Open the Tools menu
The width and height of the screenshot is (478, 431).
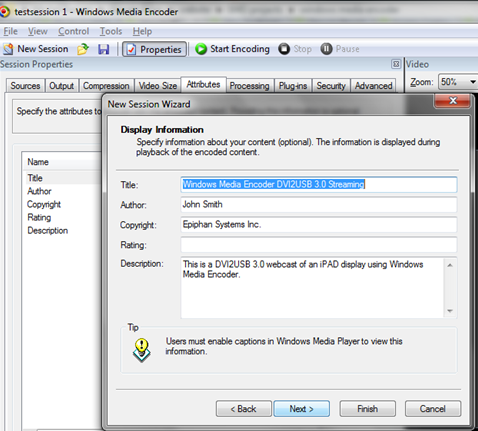click(x=111, y=31)
